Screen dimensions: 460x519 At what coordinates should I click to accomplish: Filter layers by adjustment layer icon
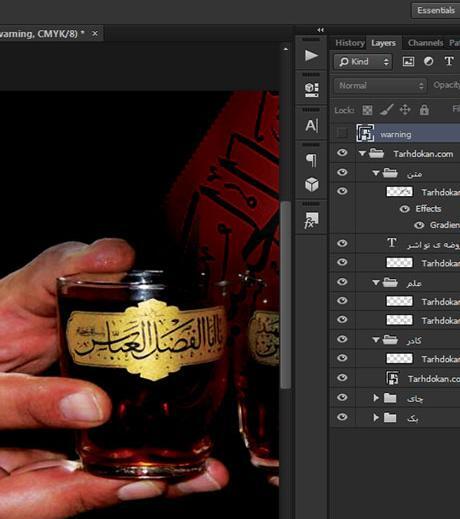[x=428, y=62]
